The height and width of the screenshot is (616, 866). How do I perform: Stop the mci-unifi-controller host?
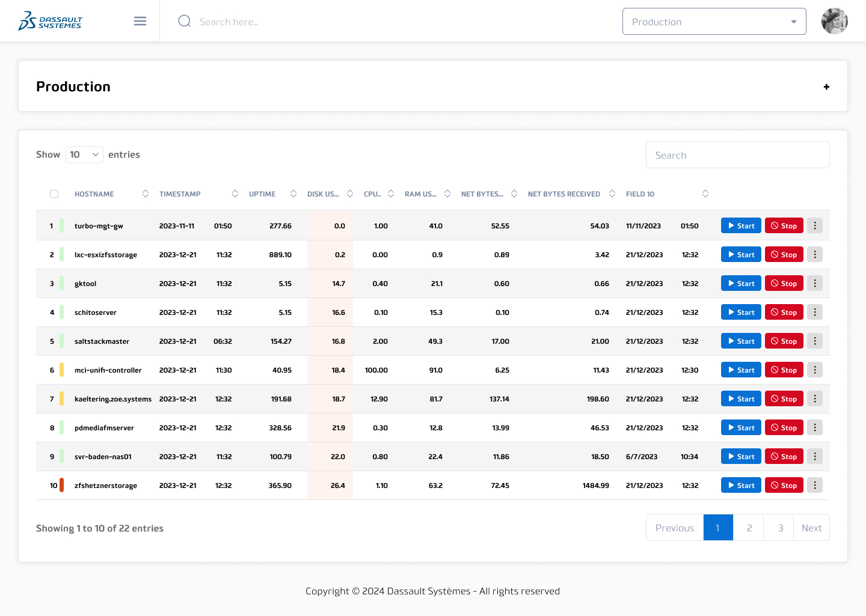(784, 370)
